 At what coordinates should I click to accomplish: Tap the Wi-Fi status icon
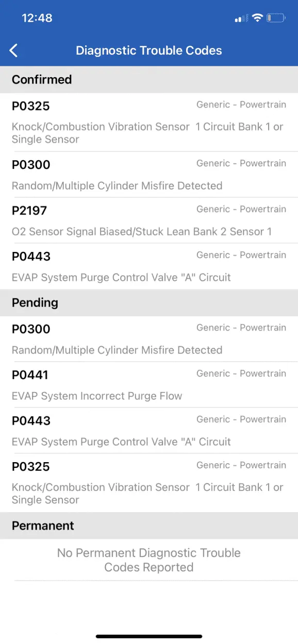257,18
